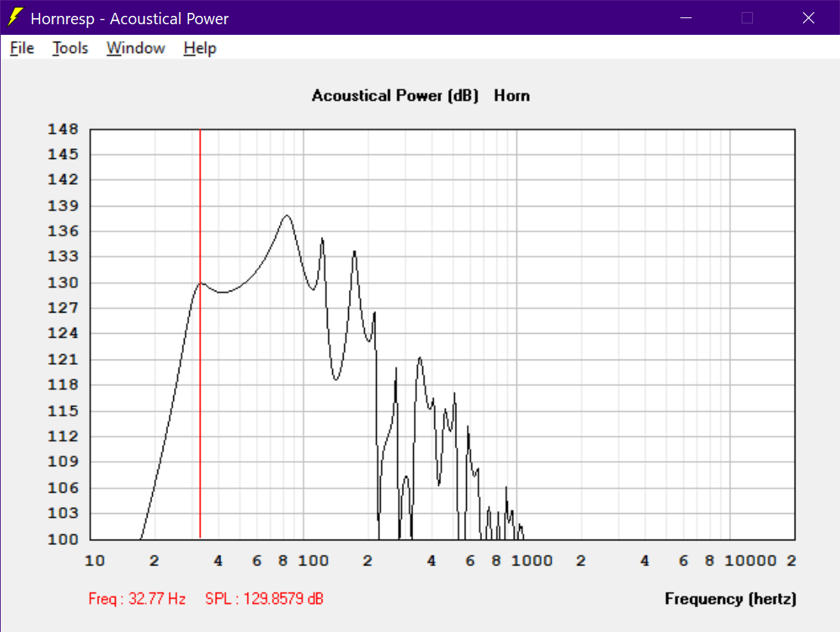Close the Hornresp Acoustical Power window

808,17
